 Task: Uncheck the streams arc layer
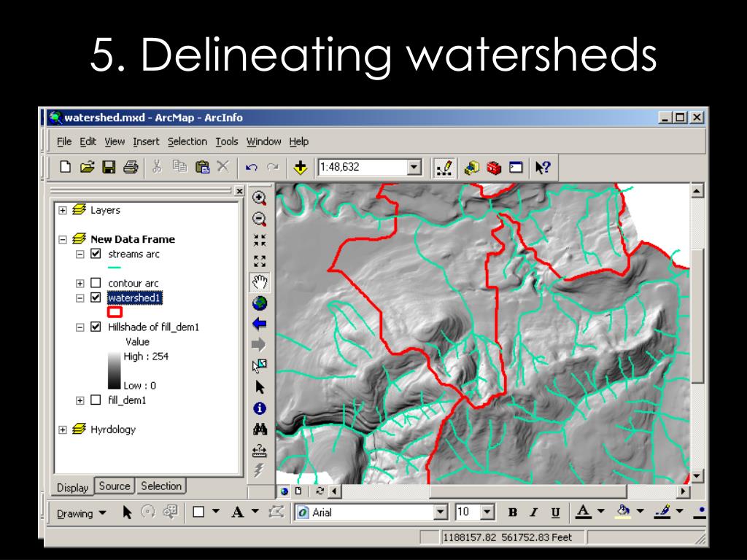[96, 254]
